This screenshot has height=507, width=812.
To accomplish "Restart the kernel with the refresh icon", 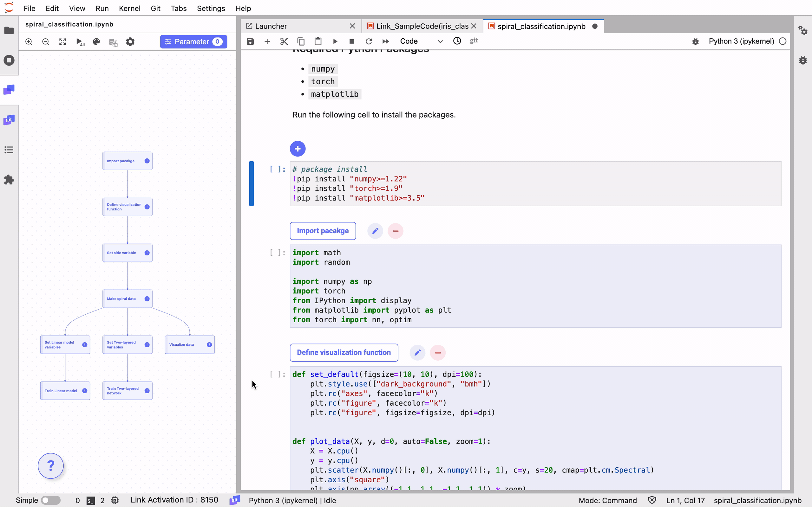I will pyautogui.click(x=369, y=41).
